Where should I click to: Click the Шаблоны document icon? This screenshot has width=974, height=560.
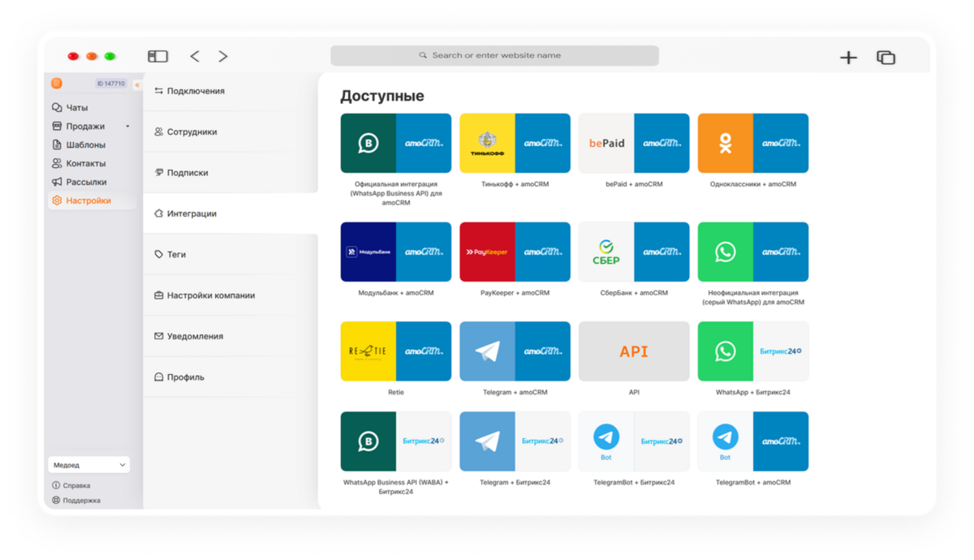(x=57, y=144)
